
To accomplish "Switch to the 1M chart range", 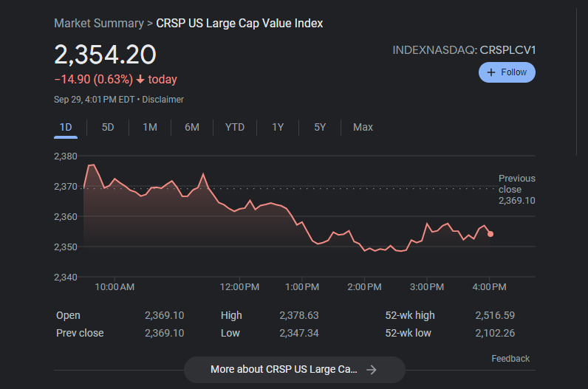I will click(150, 128).
